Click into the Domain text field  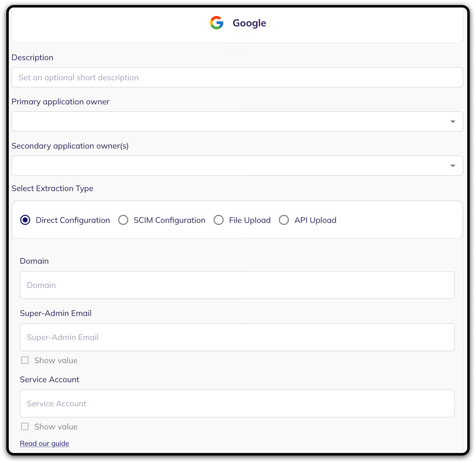click(237, 285)
